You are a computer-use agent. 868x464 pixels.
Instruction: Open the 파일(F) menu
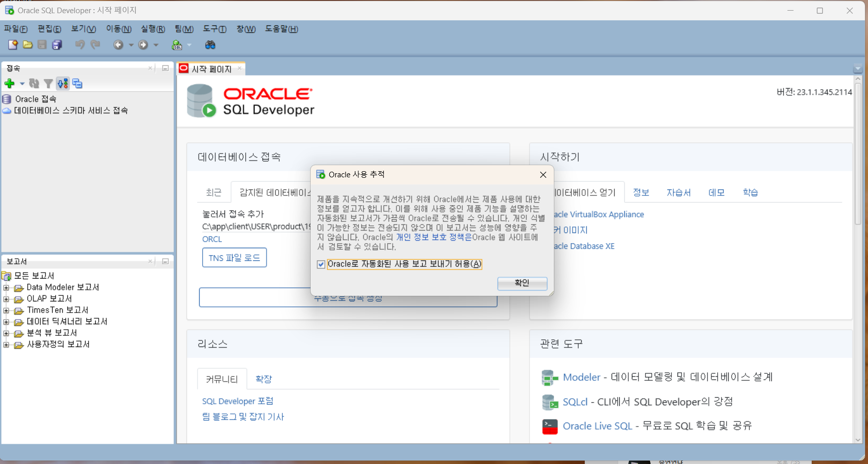tap(16, 29)
